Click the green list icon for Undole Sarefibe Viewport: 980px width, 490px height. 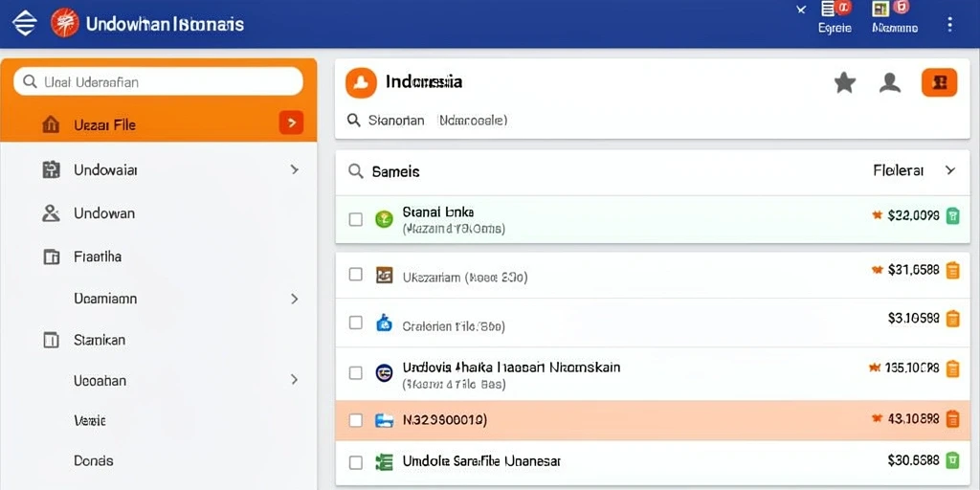point(384,461)
